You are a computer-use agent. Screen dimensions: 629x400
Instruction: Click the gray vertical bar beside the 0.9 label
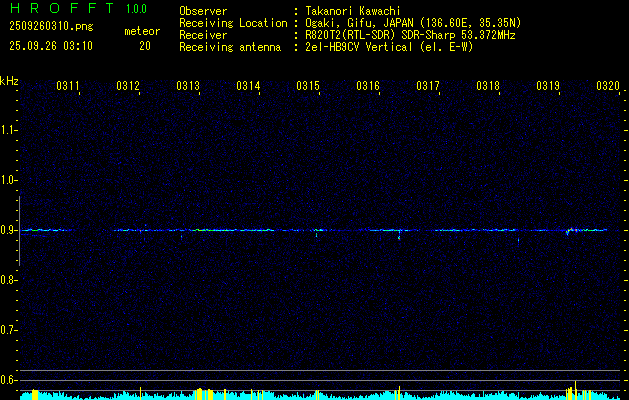tap(19, 231)
